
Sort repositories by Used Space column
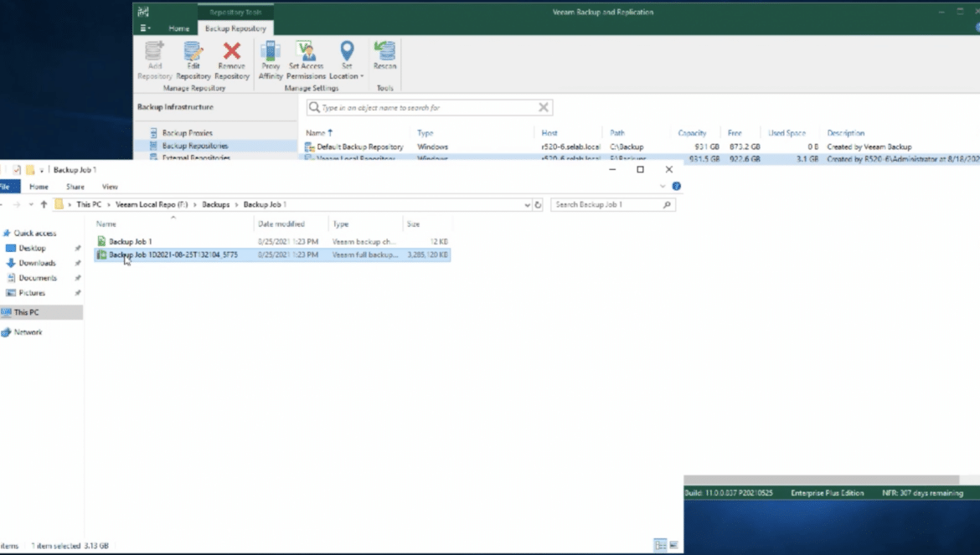click(787, 133)
